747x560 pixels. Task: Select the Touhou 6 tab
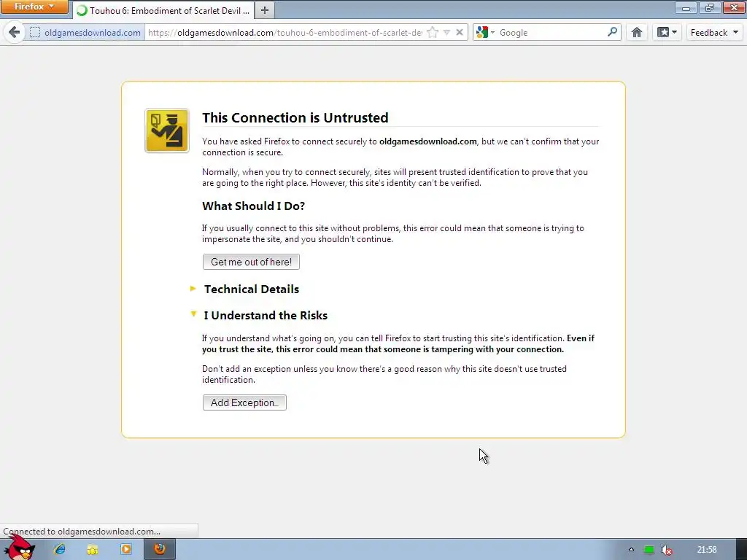coord(163,10)
